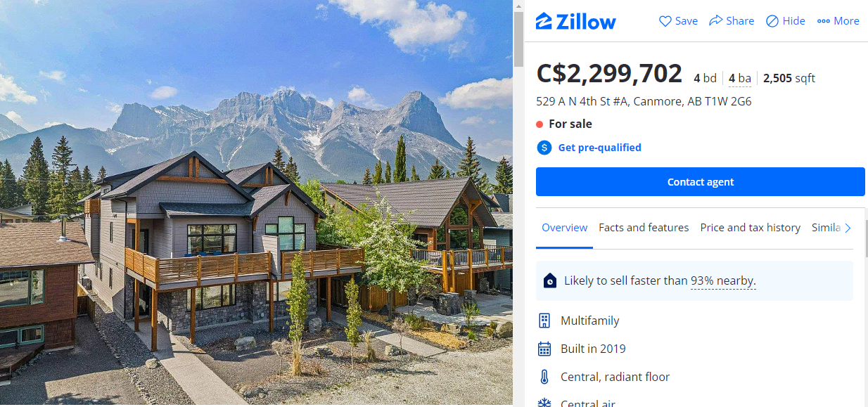
Task: Click the Zillow logo icon
Action: 544,21
